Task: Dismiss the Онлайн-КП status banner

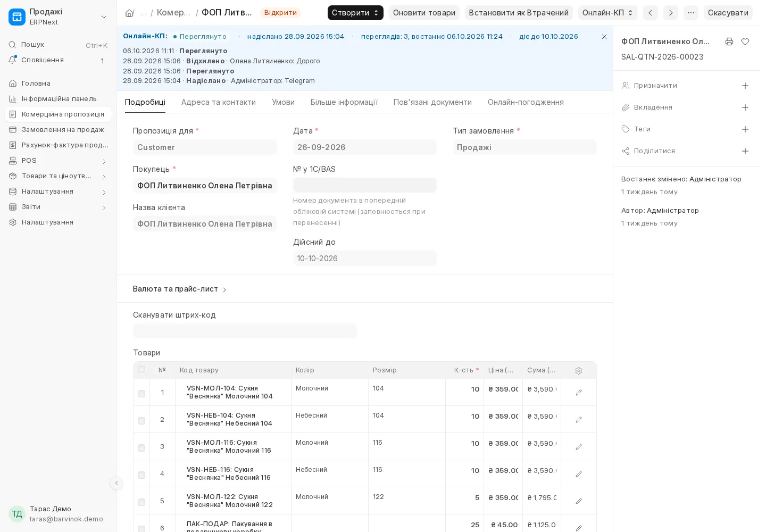Action: pos(604,37)
